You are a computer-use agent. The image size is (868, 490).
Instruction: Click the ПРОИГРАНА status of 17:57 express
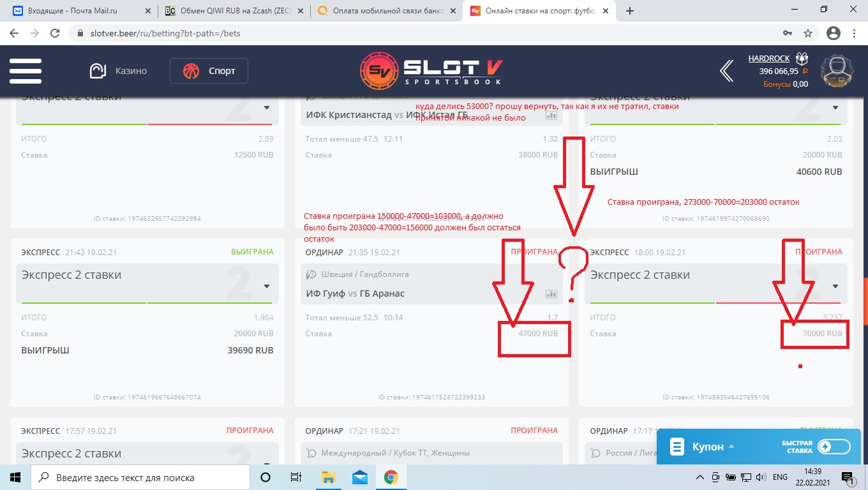[x=250, y=431]
